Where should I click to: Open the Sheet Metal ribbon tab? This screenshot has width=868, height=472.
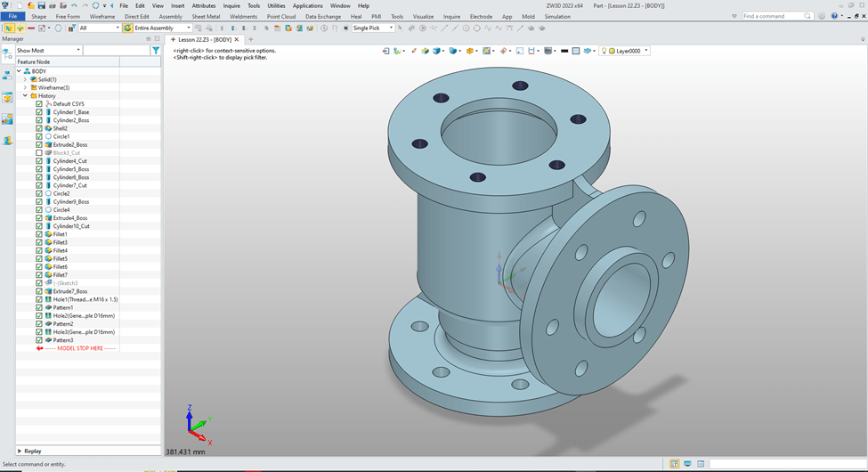[206, 16]
